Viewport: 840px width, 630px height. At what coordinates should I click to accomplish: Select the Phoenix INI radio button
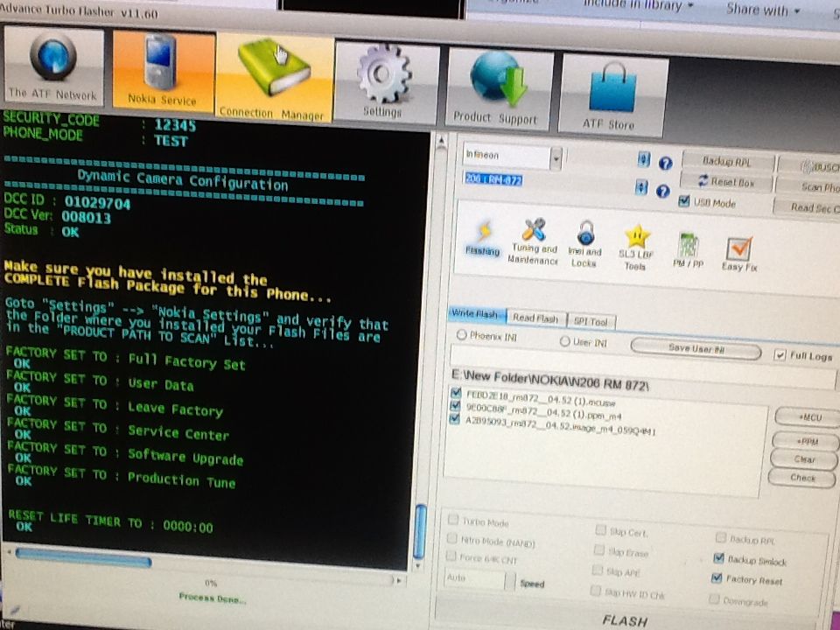click(x=462, y=335)
